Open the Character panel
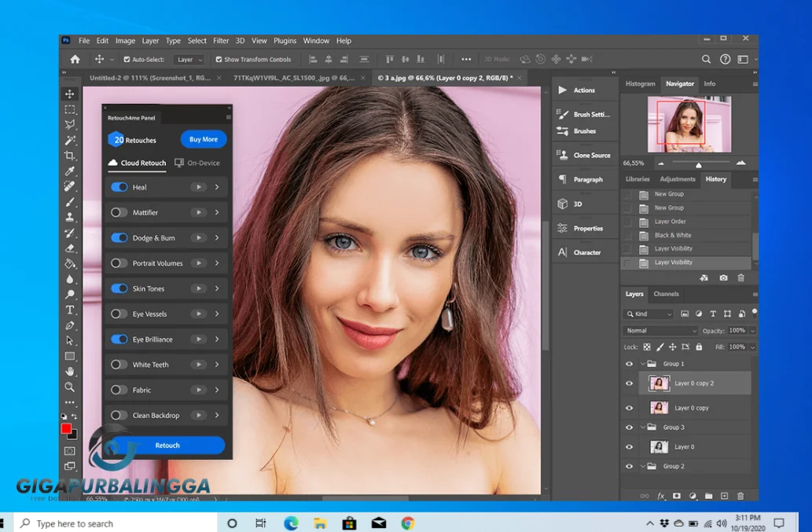Screen dimensions: 812x532 pyautogui.click(x=579, y=252)
